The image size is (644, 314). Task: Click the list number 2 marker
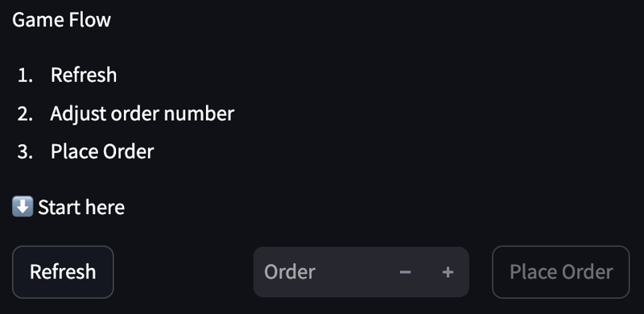pyautogui.click(x=26, y=114)
